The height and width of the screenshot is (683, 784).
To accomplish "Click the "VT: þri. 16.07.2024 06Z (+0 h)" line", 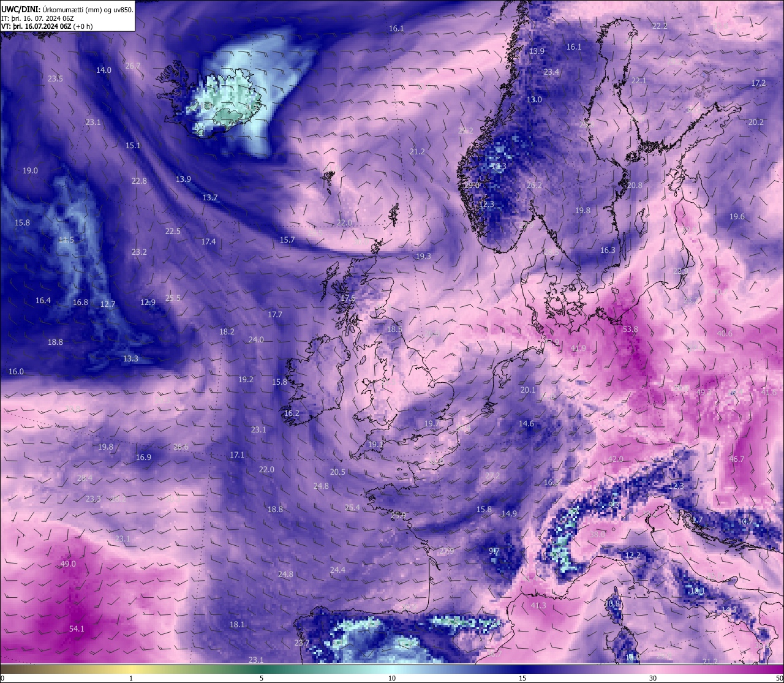I will 47,26.
